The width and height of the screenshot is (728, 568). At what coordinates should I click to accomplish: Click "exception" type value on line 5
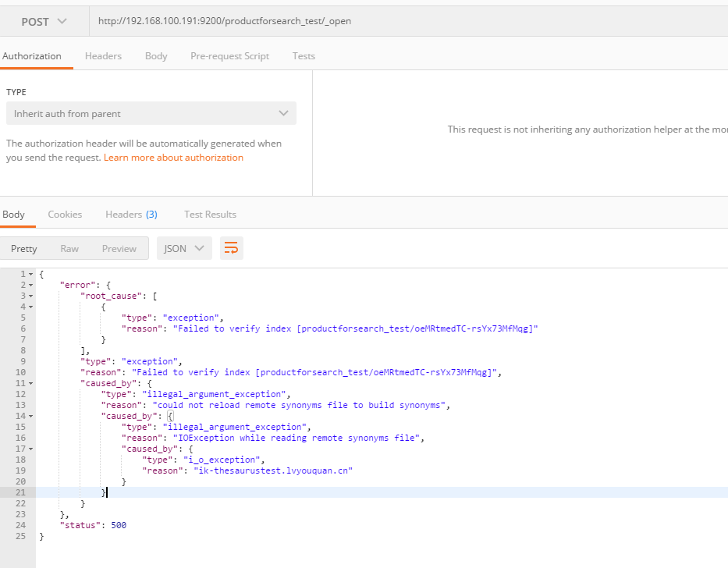tap(191, 318)
